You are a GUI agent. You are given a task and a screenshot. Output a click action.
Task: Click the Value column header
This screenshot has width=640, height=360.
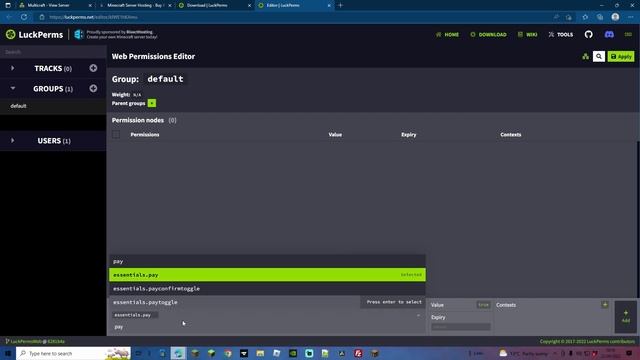coord(335,135)
